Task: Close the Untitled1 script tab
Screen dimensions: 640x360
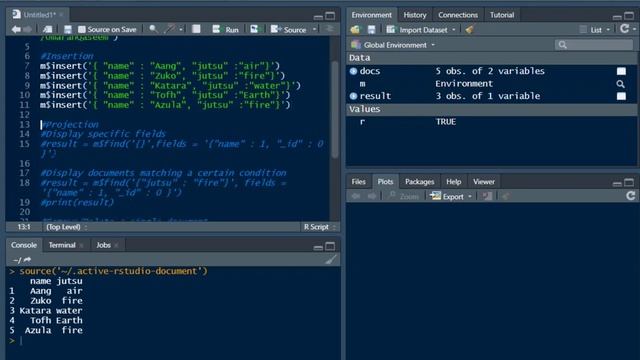Action: [61, 15]
